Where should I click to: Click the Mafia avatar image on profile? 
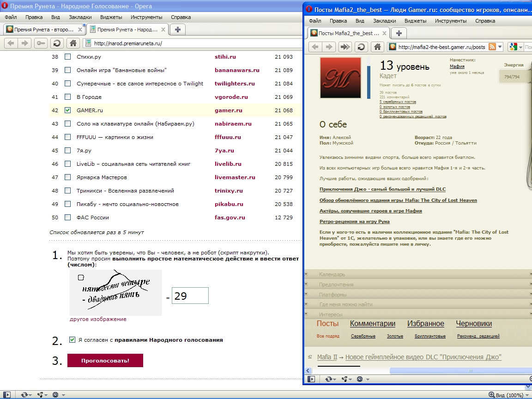tap(341, 78)
